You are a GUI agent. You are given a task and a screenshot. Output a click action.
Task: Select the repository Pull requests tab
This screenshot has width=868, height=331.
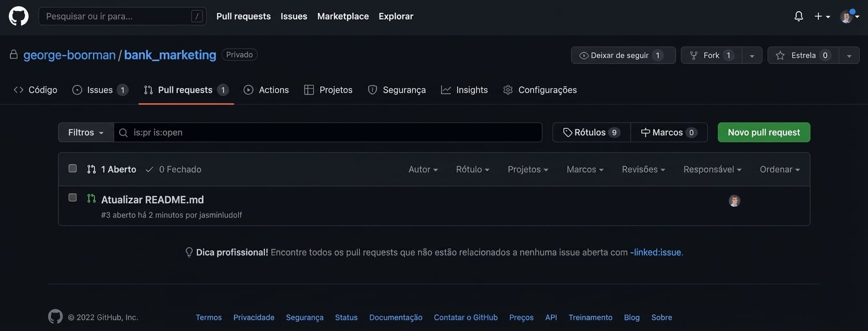[186, 90]
